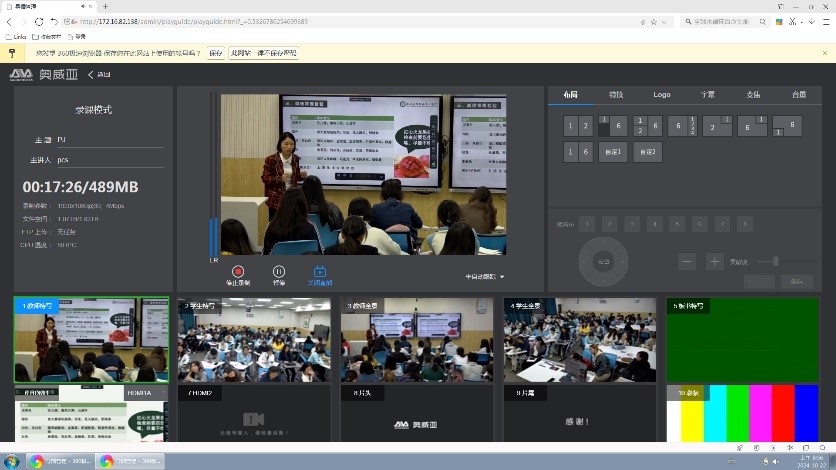Select the color bars source thumbnail
Screen dimensions: 836x470
[743, 415]
